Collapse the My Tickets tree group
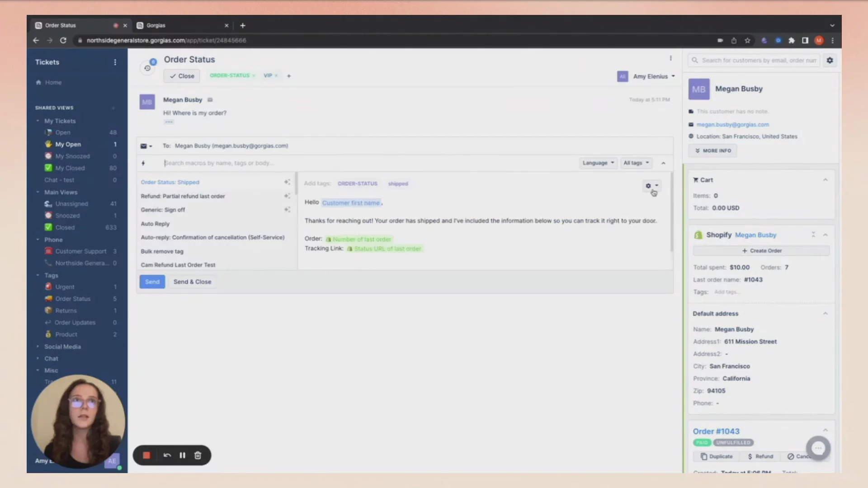868x488 pixels. tap(38, 121)
